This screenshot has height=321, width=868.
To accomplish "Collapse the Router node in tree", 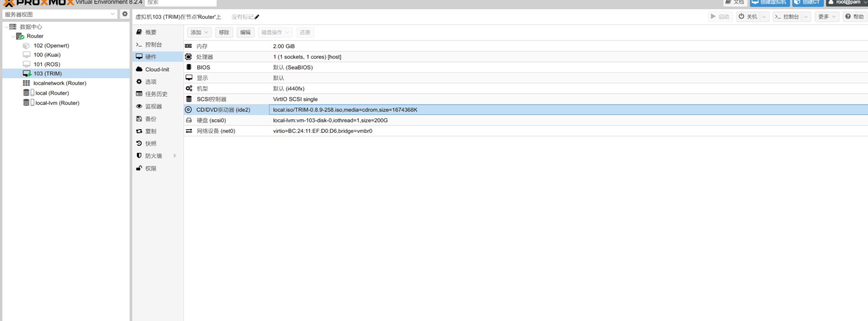I will 13,36.
